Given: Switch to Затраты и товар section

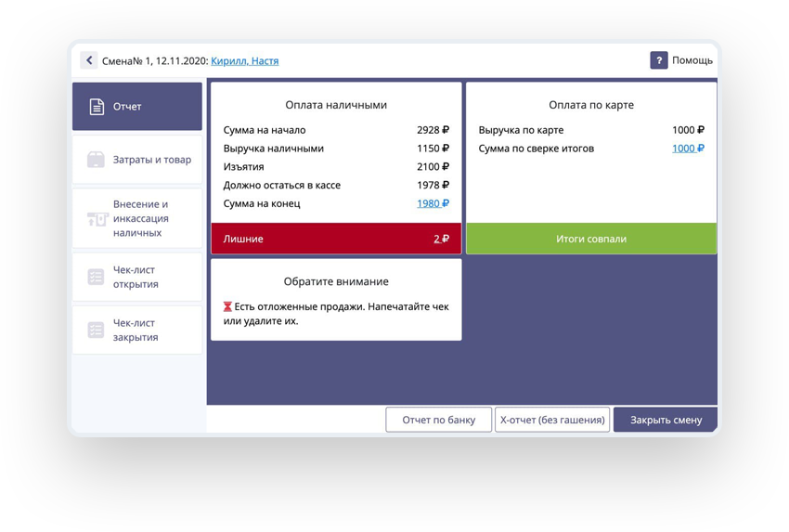Looking at the screenshot, I should 137,160.
